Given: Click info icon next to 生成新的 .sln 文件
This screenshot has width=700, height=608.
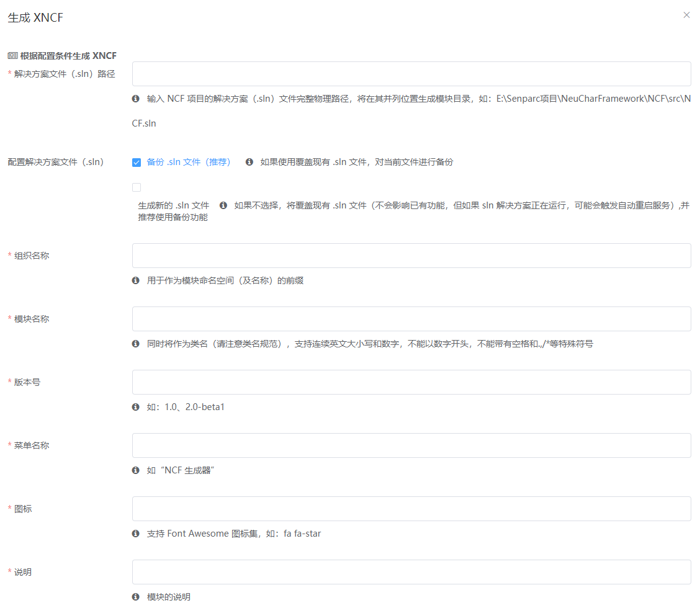Looking at the screenshot, I should click(223, 205).
